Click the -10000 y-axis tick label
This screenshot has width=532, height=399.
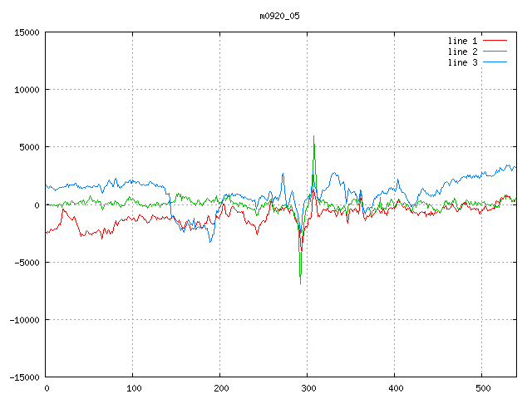(x=24, y=319)
